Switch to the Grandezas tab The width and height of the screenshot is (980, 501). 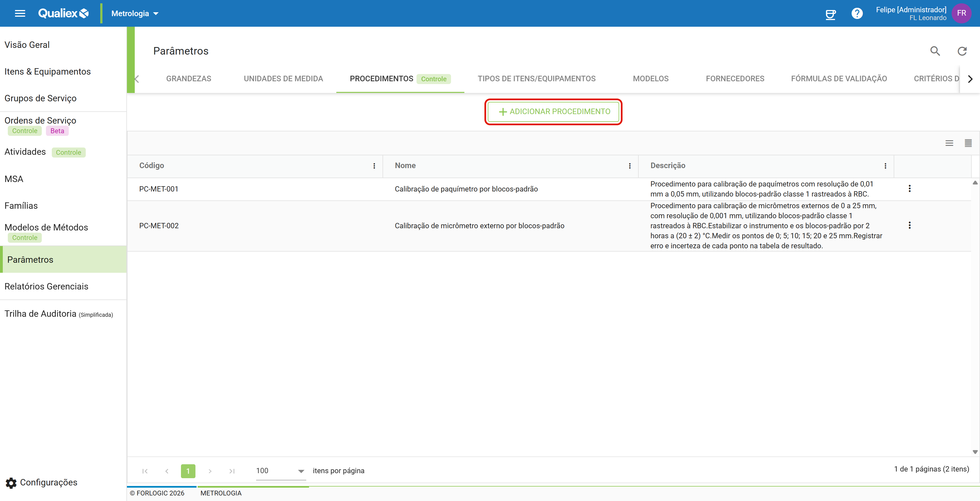(x=188, y=79)
